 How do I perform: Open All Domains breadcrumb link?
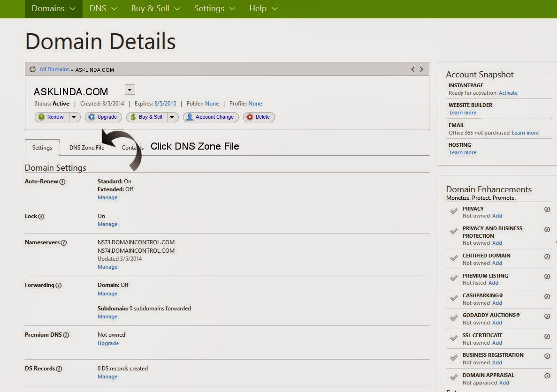point(54,69)
